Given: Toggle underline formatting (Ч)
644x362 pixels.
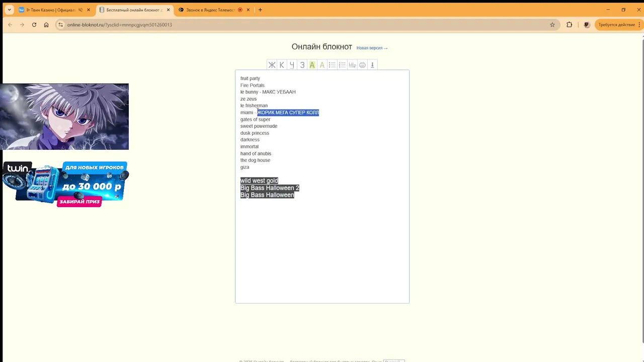Looking at the screenshot, I should tap(292, 65).
